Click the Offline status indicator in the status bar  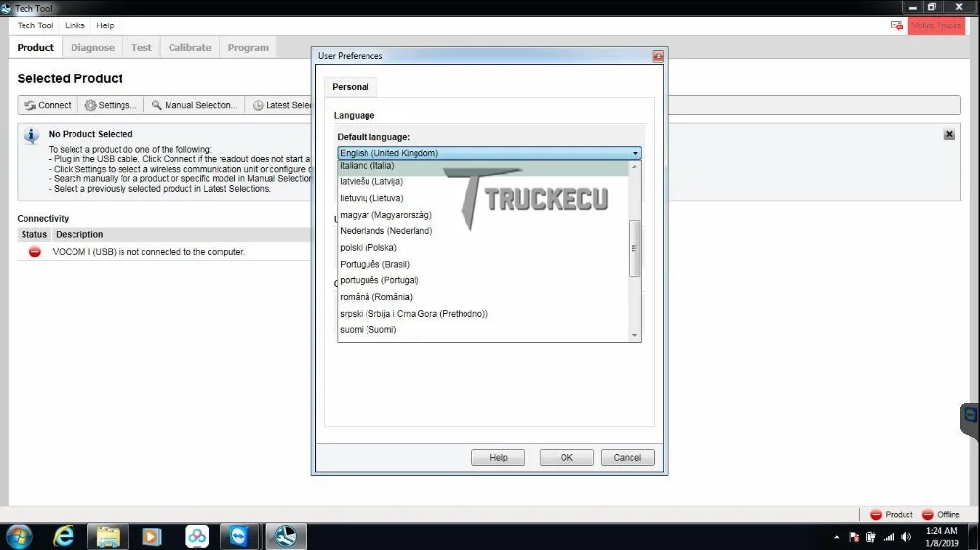[x=941, y=515]
